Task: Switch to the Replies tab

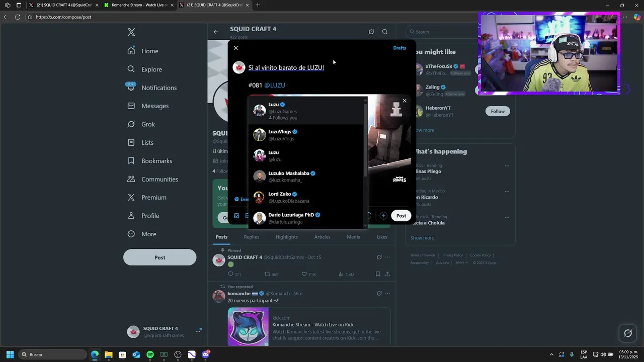Action: 252,237
